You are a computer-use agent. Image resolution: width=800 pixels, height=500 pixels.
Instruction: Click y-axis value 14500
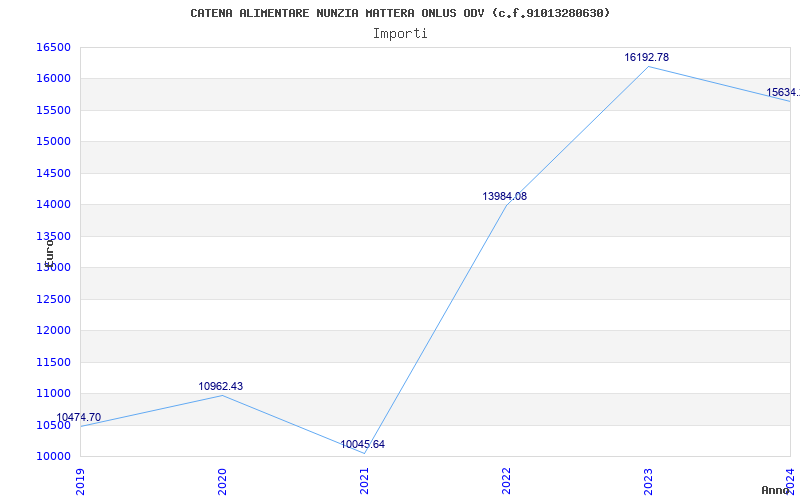point(53,173)
